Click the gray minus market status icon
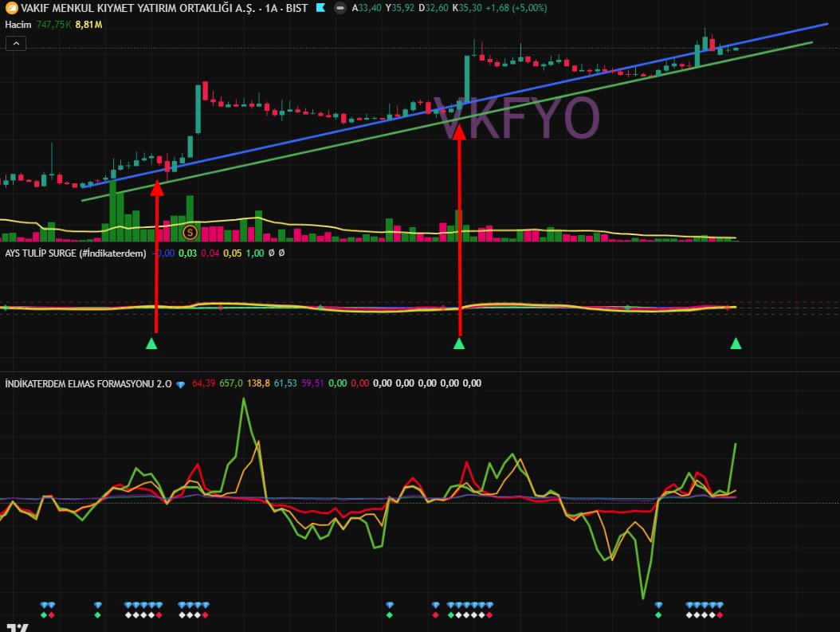 (x=340, y=8)
